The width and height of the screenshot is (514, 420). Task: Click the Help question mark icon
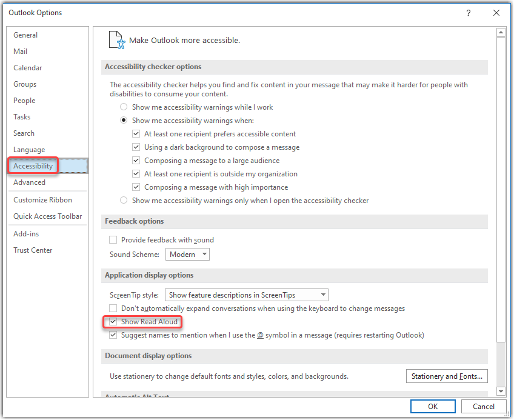[x=468, y=13]
